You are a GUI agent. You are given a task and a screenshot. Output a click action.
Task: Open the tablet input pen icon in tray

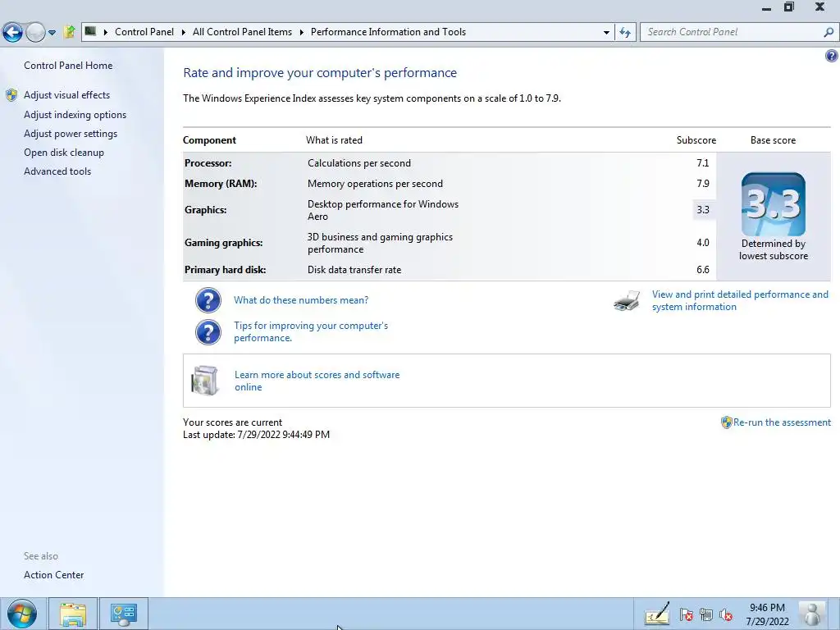click(657, 614)
